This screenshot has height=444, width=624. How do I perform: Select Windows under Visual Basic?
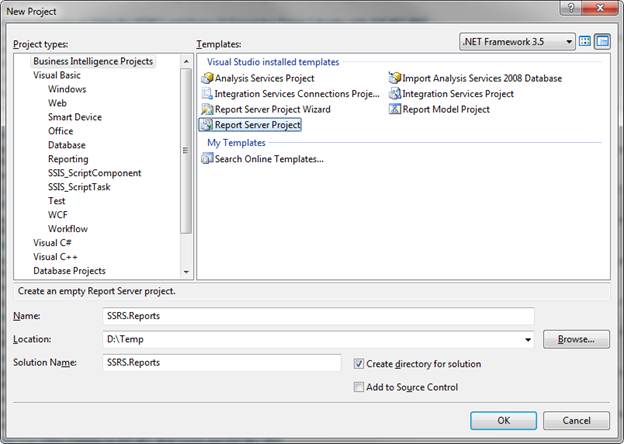[x=67, y=89]
